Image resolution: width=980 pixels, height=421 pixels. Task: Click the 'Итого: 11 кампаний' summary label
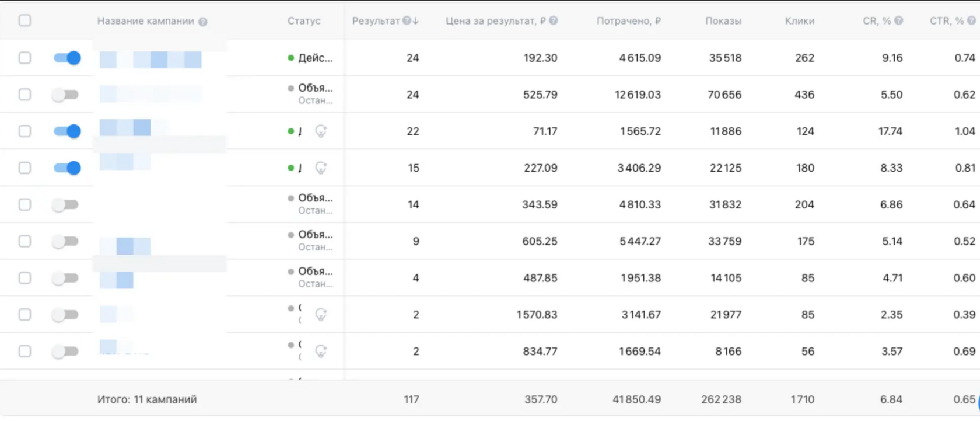(x=147, y=399)
